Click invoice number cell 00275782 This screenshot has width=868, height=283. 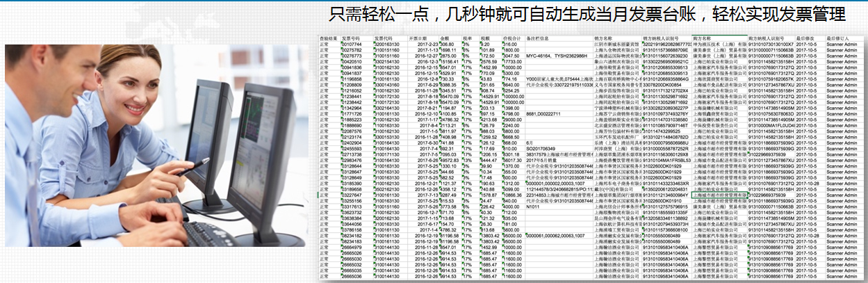click(x=352, y=50)
